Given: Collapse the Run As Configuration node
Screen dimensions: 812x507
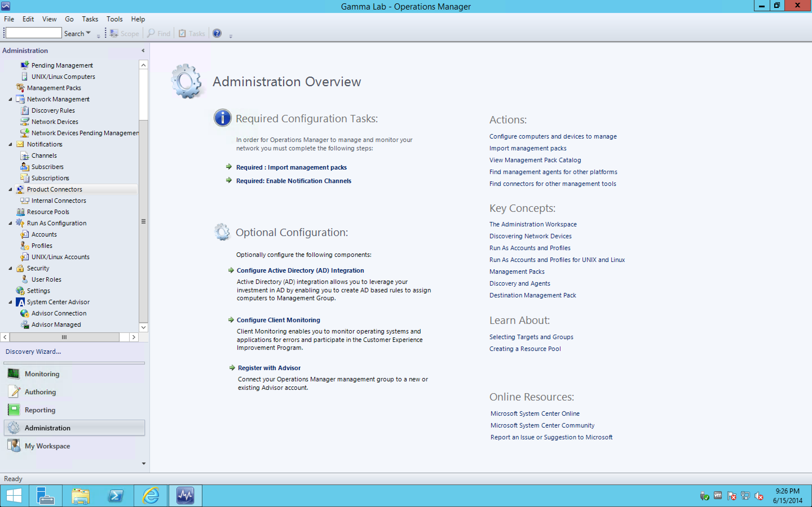Looking at the screenshot, I should click(10, 223).
